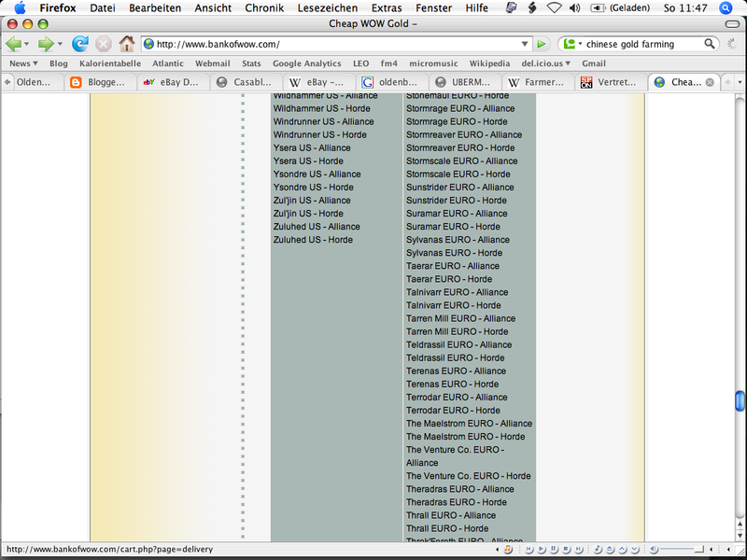Expand the News bookmarks folder
This screenshot has height=560, width=747.
23,63
